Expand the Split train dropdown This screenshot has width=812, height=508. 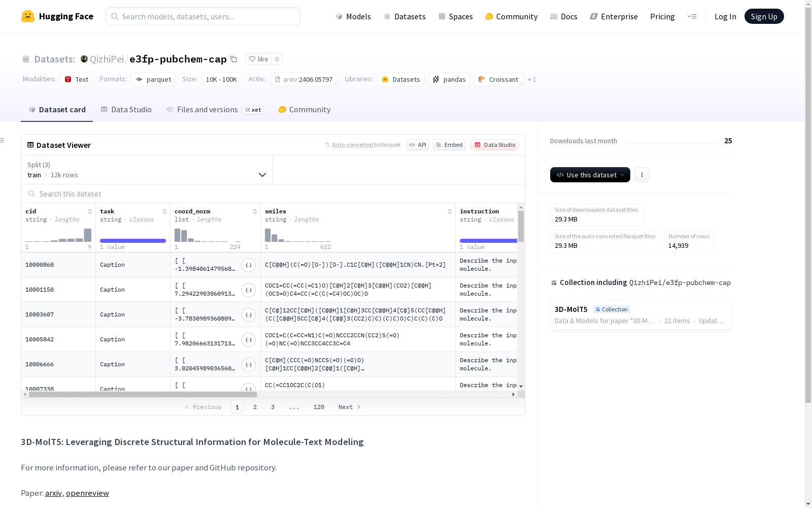pos(147,170)
